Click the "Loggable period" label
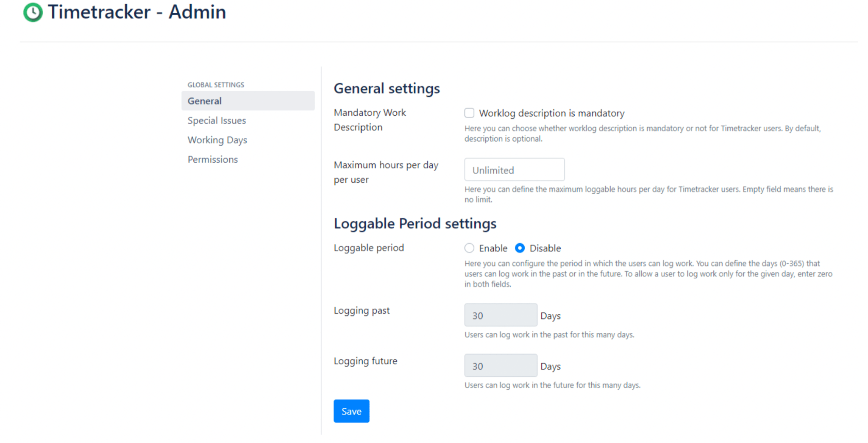This screenshot has width=868, height=443. point(369,248)
